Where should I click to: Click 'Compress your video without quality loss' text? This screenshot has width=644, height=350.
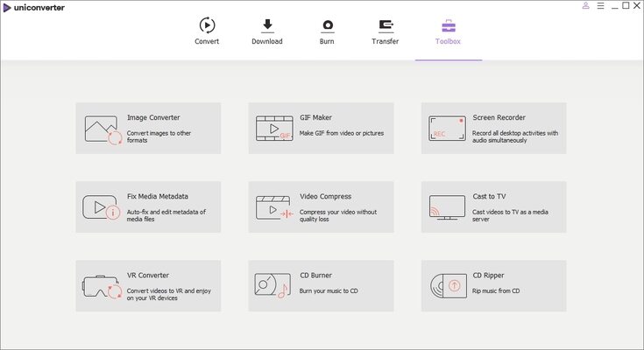click(338, 215)
